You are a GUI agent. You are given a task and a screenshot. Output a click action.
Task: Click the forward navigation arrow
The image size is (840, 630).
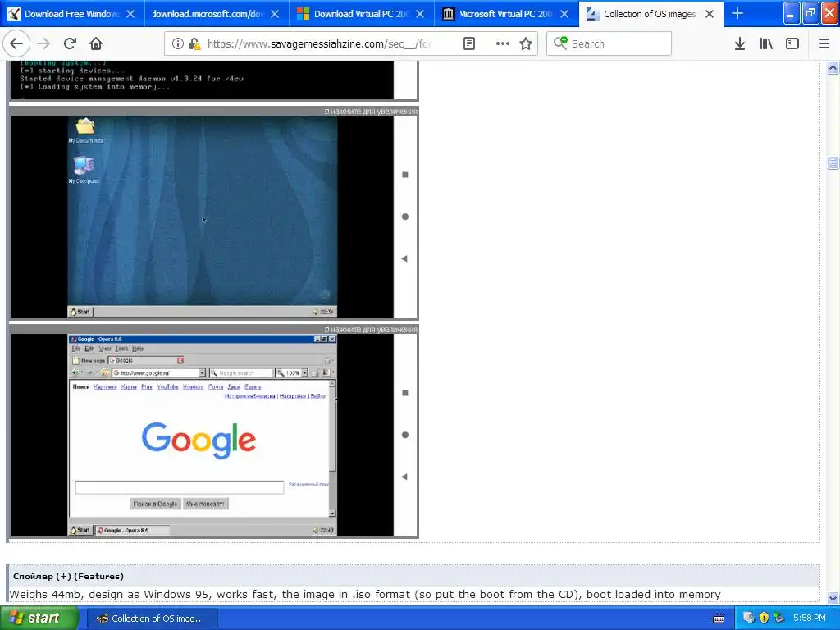coord(44,44)
